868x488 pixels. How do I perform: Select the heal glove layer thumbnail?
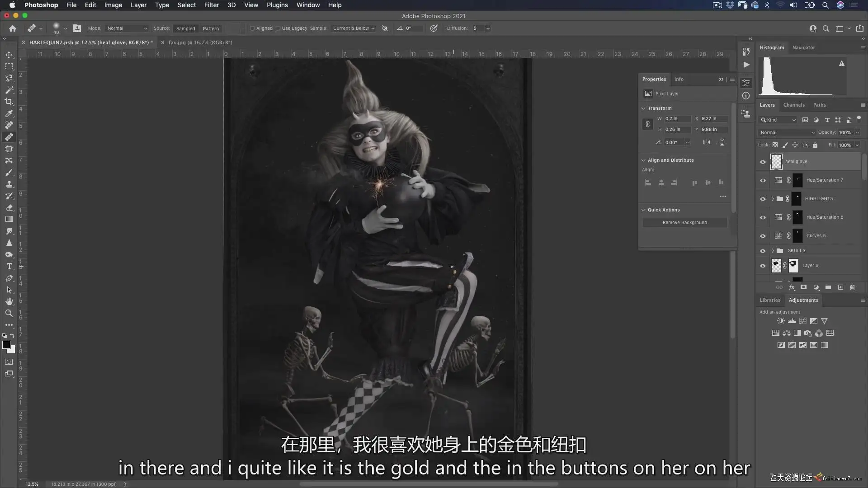[776, 162]
